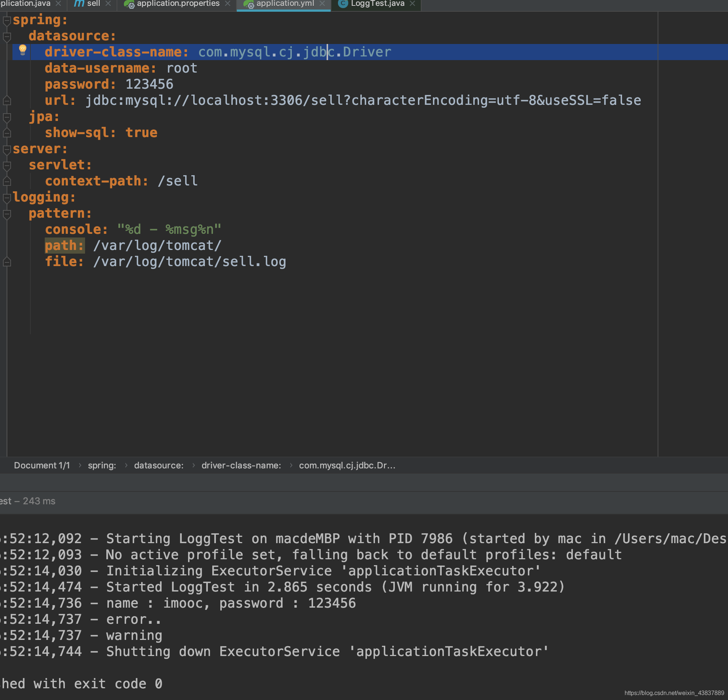
Task: Click the data-username: key
Action: pos(101,68)
